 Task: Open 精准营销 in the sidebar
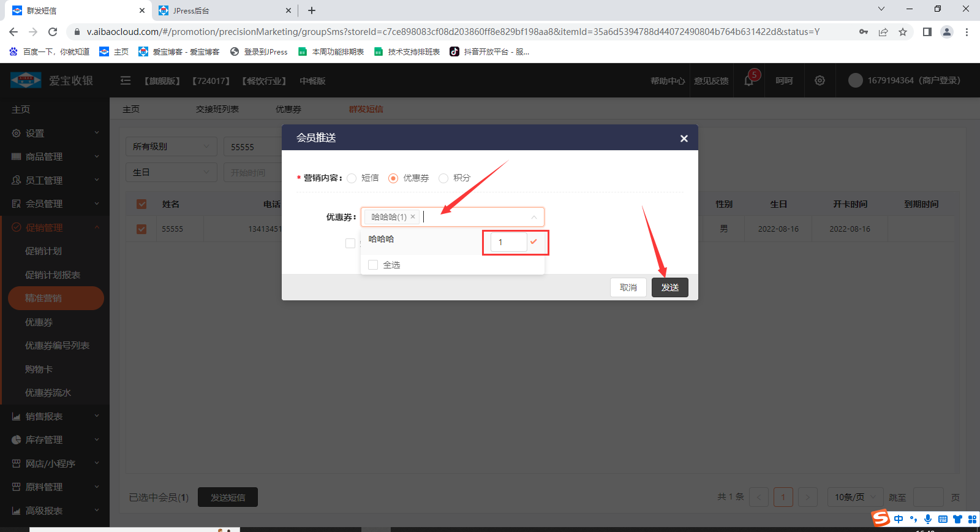[x=56, y=298]
